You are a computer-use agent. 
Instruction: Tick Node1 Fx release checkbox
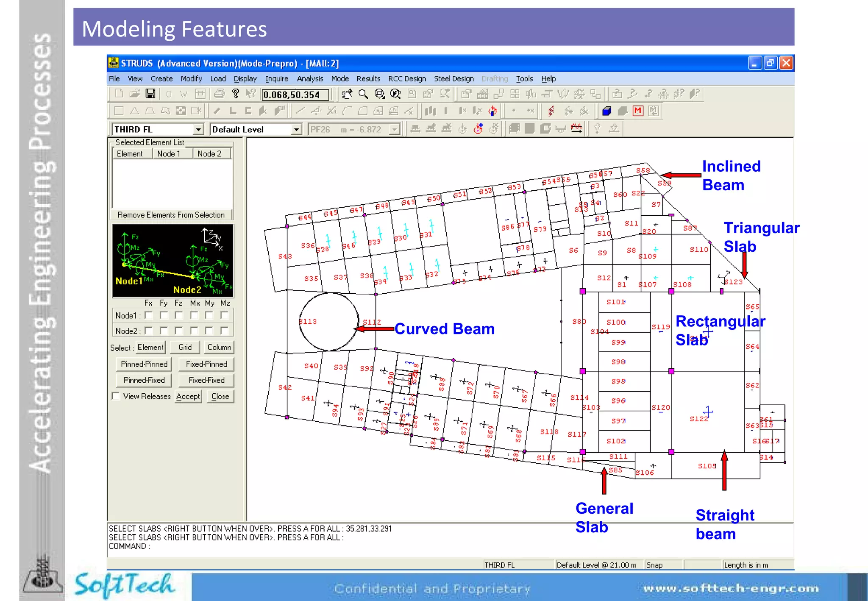click(x=149, y=315)
